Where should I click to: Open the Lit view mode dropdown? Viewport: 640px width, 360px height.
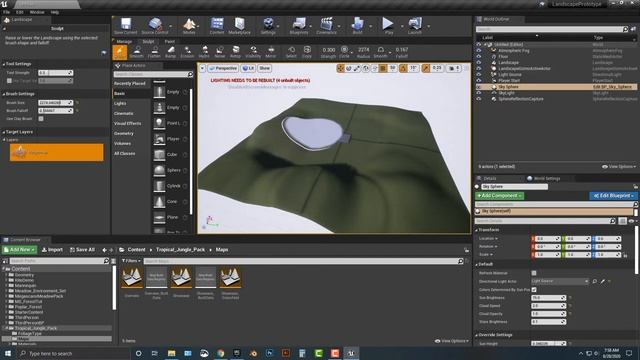tap(248, 68)
